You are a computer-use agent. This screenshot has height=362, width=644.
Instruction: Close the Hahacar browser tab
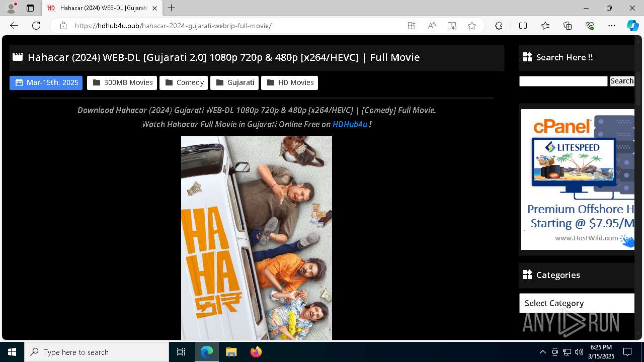pos(154,8)
